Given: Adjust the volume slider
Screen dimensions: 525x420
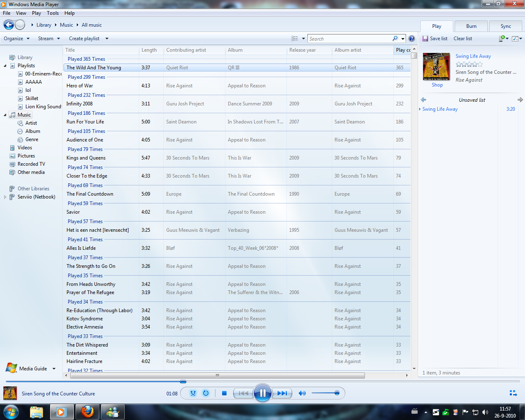Looking at the screenshot, I should click(x=325, y=393).
